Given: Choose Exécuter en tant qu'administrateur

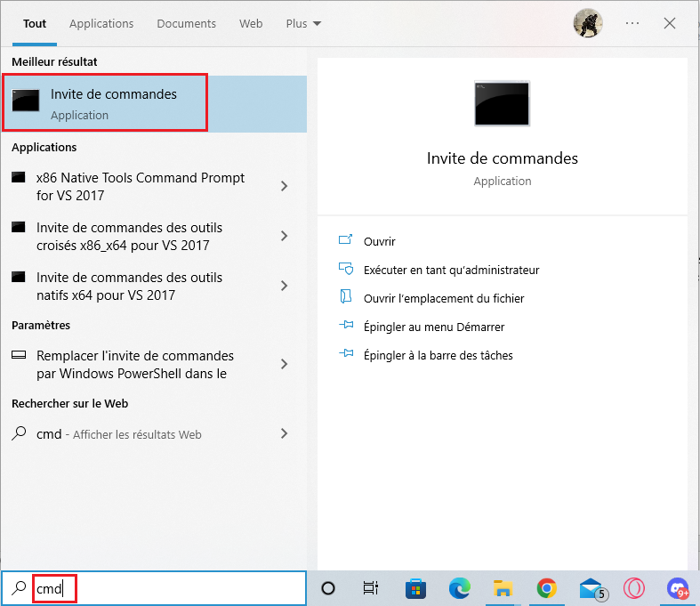Looking at the screenshot, I should coord(451,271).
